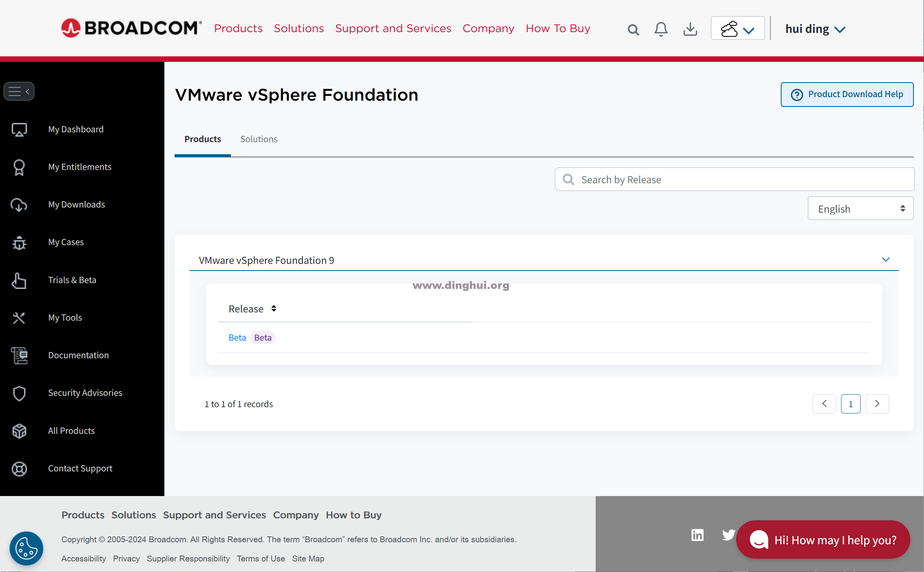Open the Site Map footer link

(308, 559)
